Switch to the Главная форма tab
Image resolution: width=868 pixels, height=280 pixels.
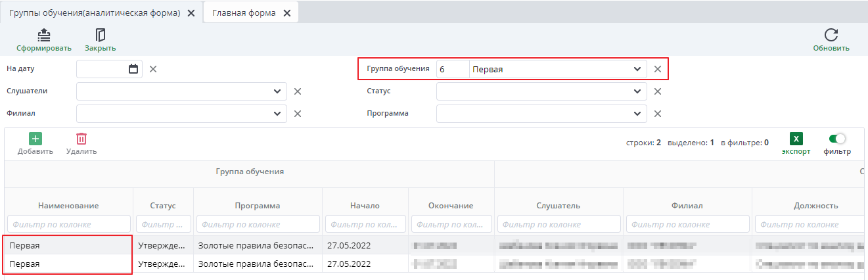(x=243, y=13)
